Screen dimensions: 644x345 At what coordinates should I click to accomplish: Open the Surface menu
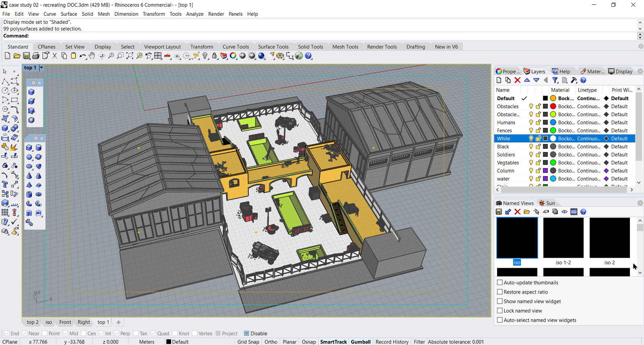click(x=69, y=14)
